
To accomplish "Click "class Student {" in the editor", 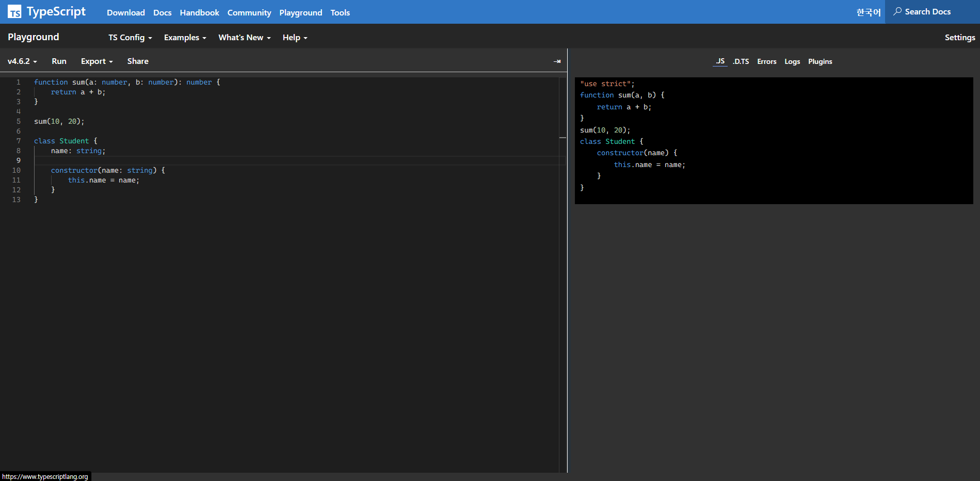I will (66, 141).
